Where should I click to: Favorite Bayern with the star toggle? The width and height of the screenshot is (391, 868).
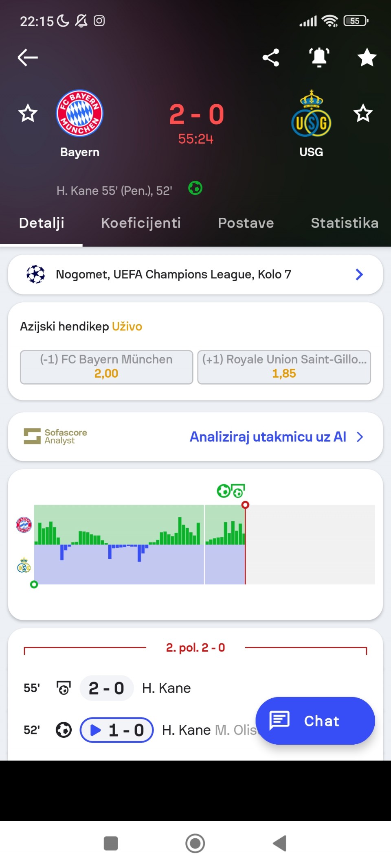(28, 113)
